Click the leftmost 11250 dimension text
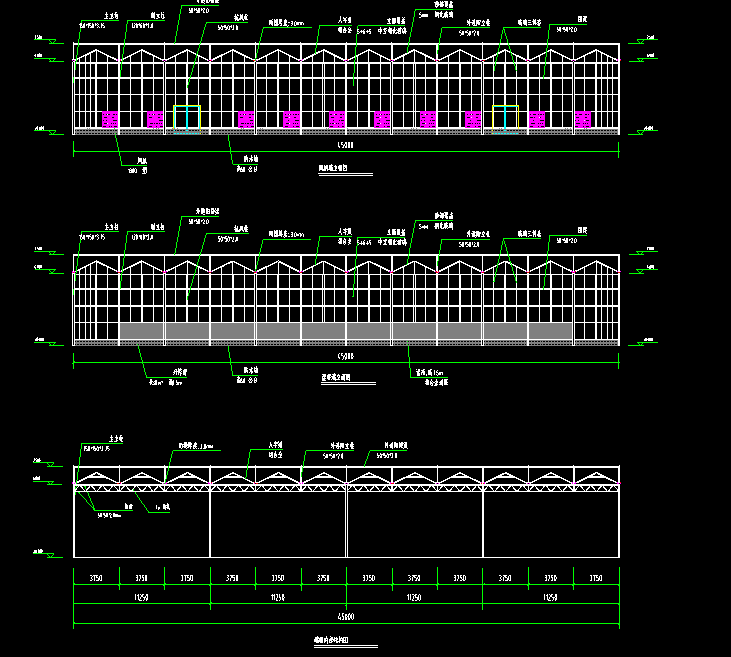The image size is (731, 657). coord(141,597)
